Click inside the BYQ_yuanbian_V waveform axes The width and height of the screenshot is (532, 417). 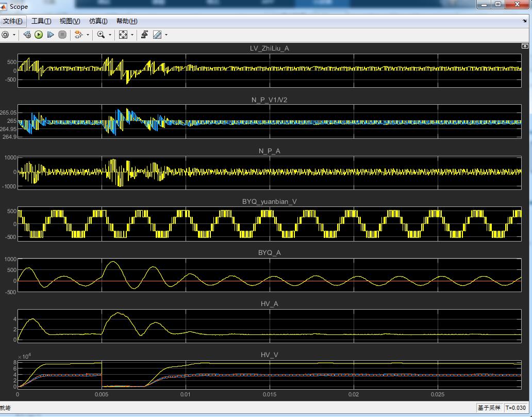tap(270, 224)
